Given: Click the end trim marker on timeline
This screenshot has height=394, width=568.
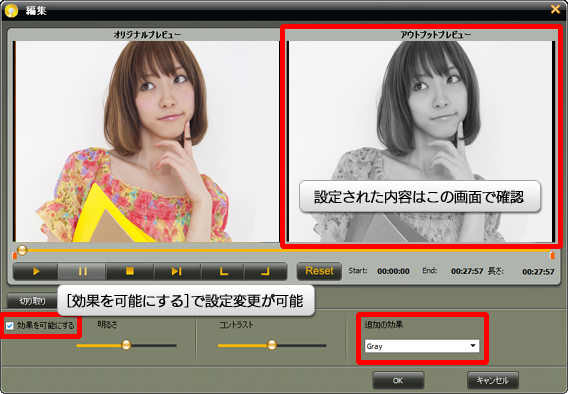Looking at the screenshot, I should [552, 255].
